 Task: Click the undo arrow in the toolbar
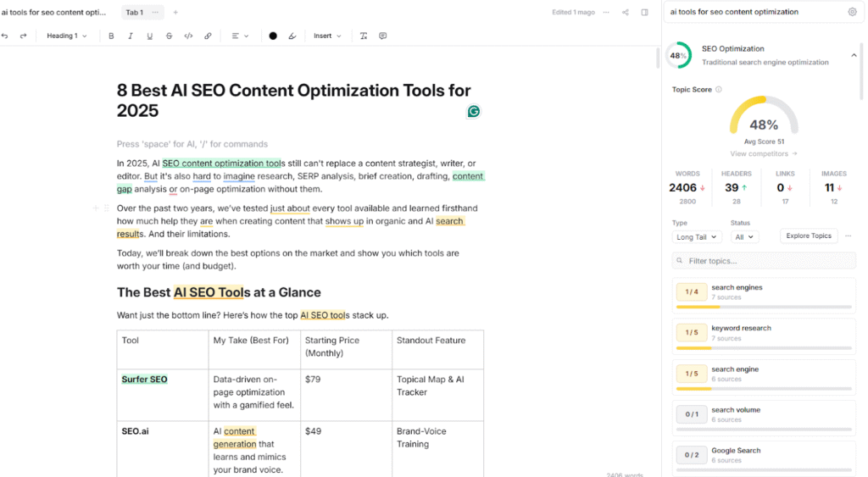[5, 36]
